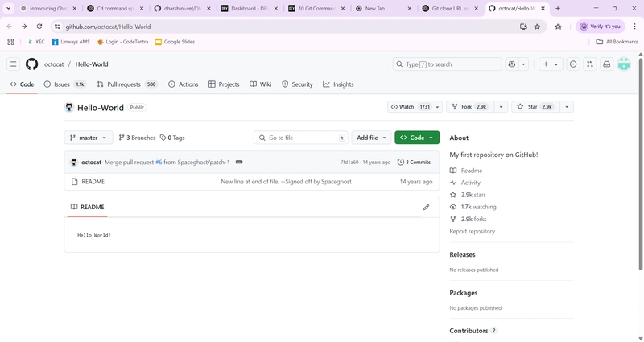
Task: Open the Pull requests tab
Action: (127, 84)
